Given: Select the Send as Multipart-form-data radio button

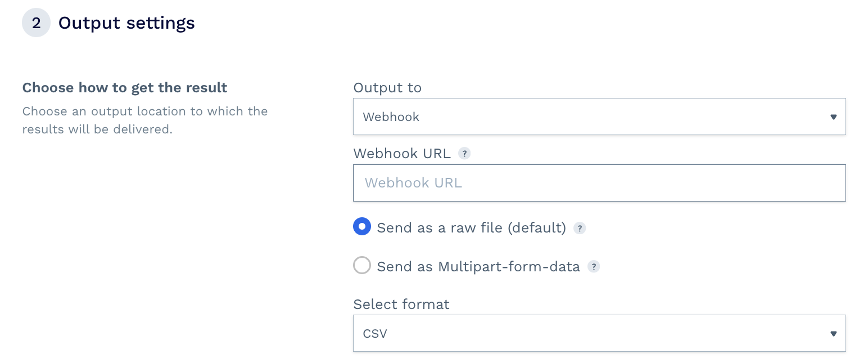Looking at the screenshot, I should pos(362,266).
